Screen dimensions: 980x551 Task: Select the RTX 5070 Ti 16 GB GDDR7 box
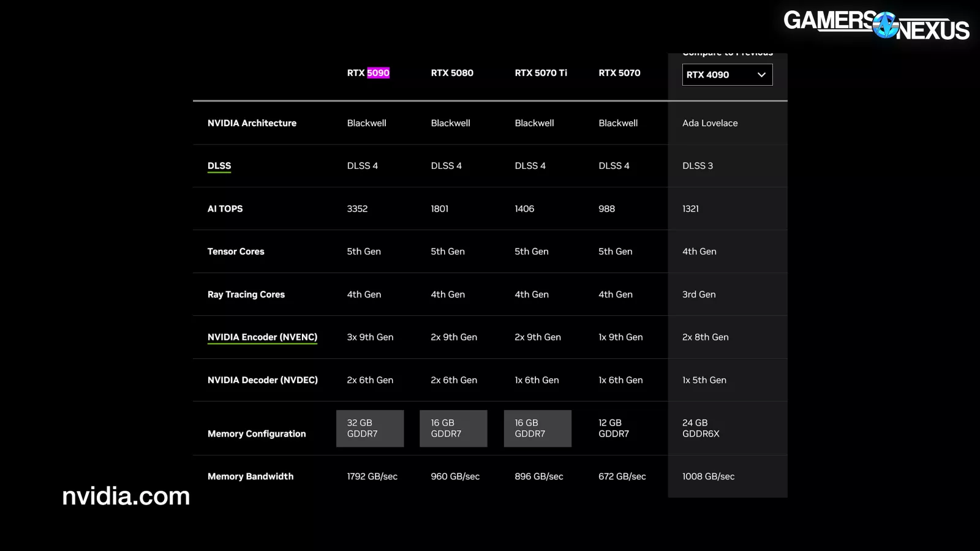(537, 429)
